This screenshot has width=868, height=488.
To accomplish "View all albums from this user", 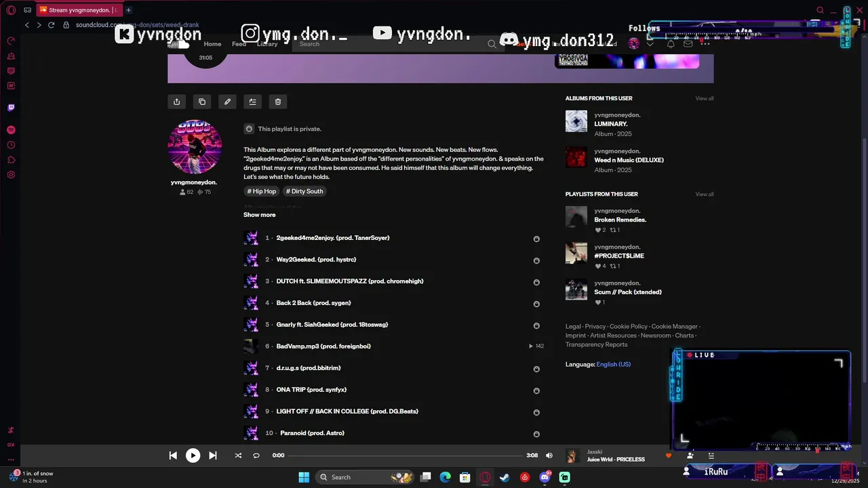I will 705,98.
